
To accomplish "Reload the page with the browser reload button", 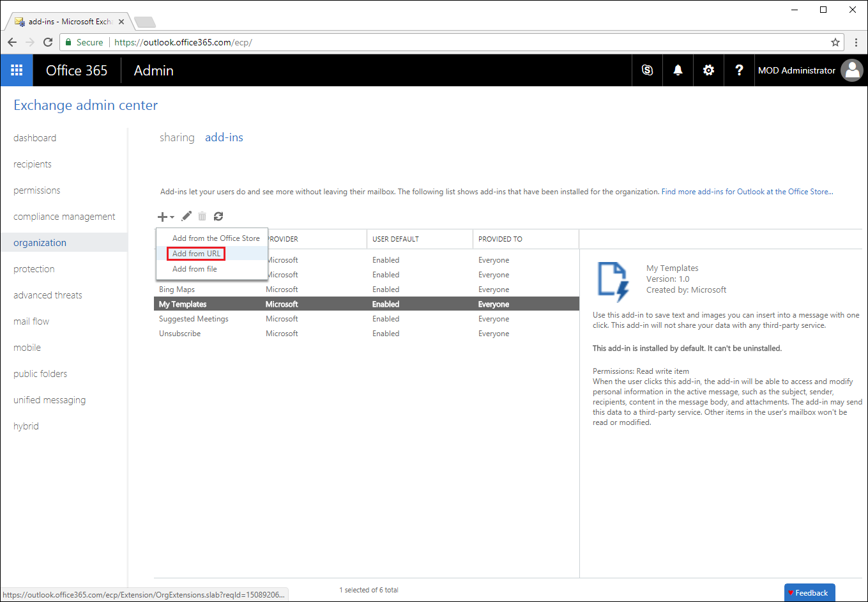I will (x=48, y=42).
